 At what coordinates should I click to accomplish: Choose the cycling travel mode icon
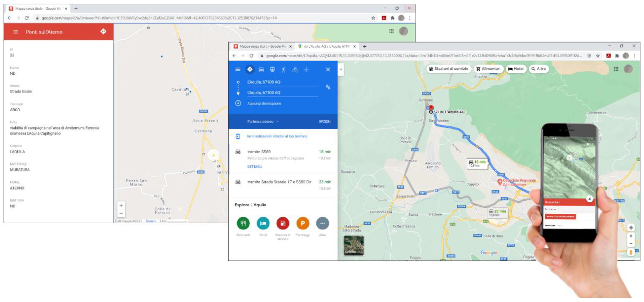pos(295,70)
